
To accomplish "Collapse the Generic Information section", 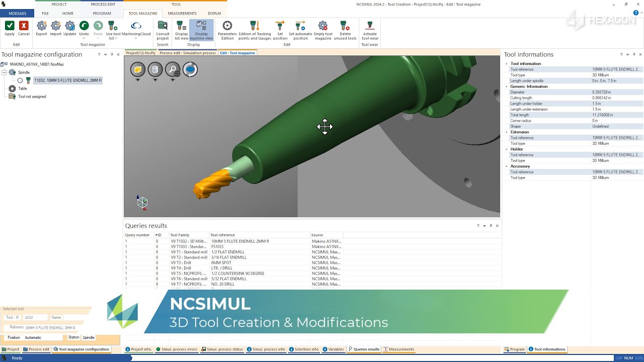I will [x=507, y=86].
